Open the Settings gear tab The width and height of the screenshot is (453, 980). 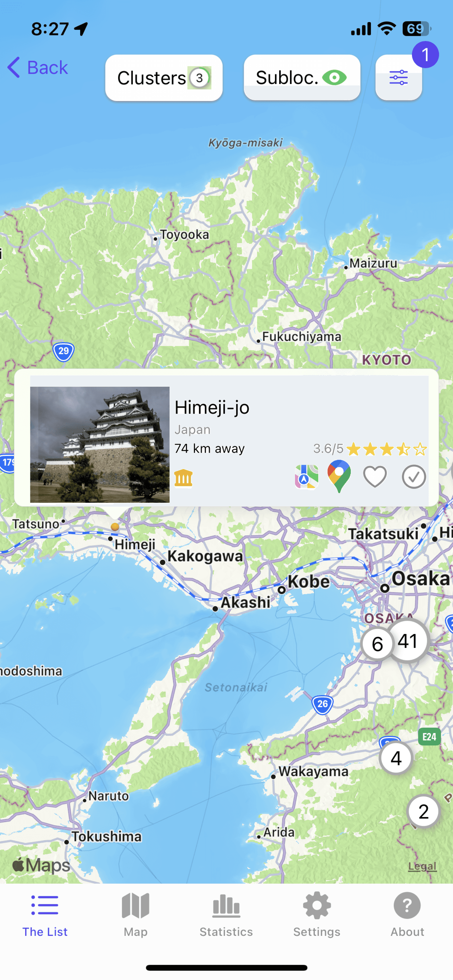pos(317,915)
